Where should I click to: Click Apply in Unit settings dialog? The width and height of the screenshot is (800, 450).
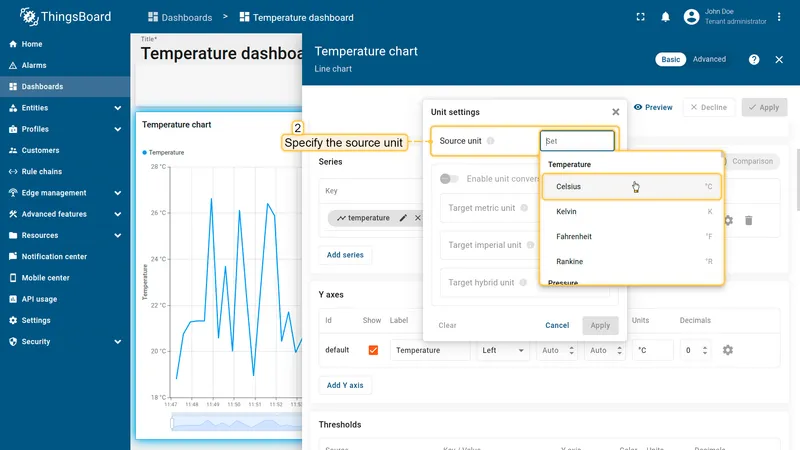coord(600,325)
